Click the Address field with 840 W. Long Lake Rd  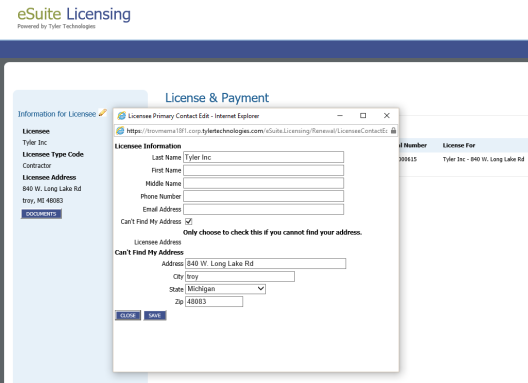[265, 263]
